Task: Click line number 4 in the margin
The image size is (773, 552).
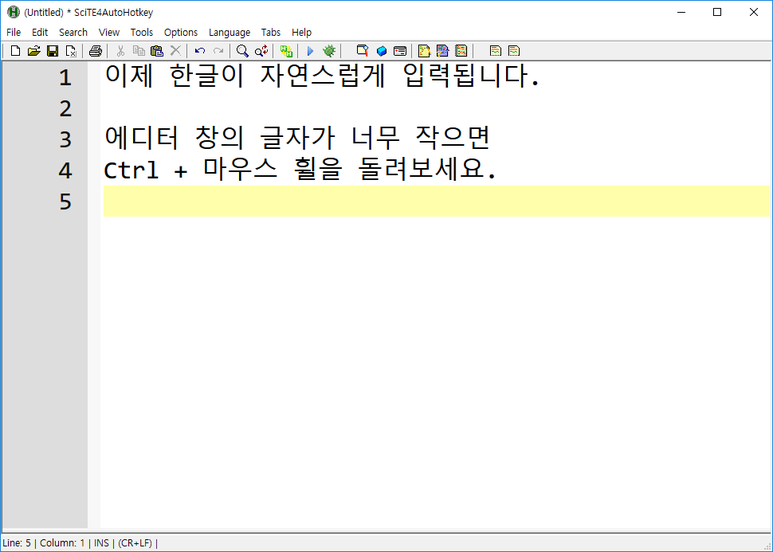Action: 66,171
